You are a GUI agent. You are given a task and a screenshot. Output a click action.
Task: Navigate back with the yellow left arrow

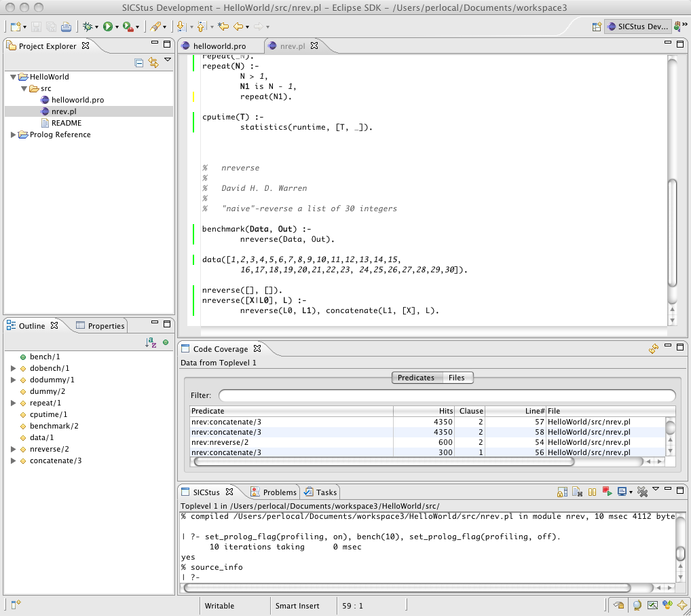[x=238, y=27]
